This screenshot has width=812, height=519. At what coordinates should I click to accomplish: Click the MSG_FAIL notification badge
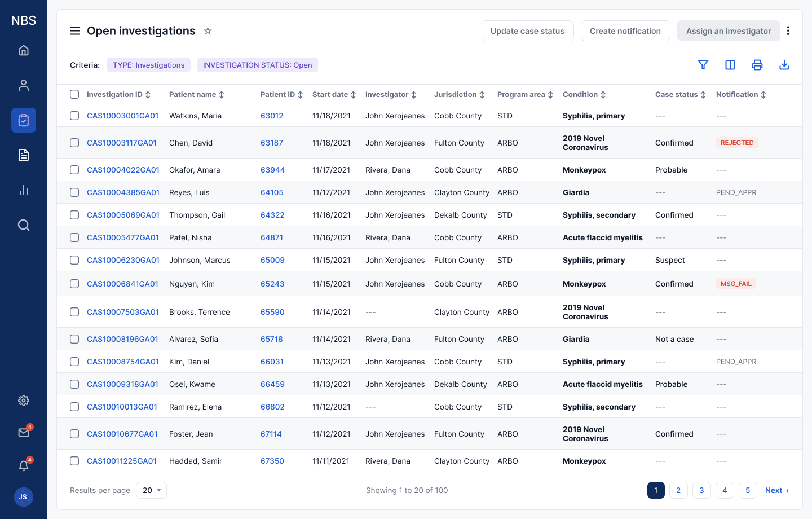(x=736, y=284)
